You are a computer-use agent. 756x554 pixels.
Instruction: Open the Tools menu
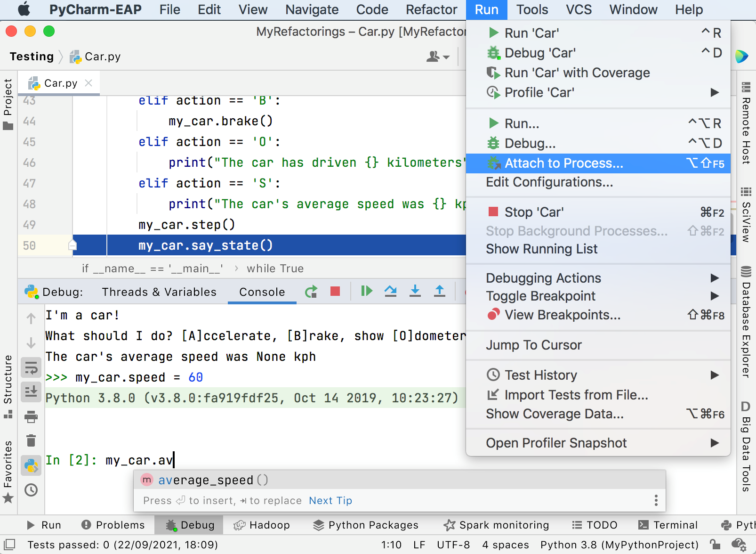[x=532, y=9]
